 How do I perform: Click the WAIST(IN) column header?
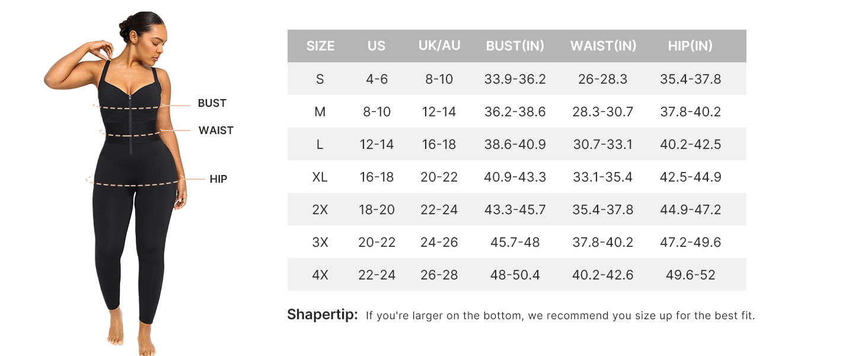(x=603, y=46)
